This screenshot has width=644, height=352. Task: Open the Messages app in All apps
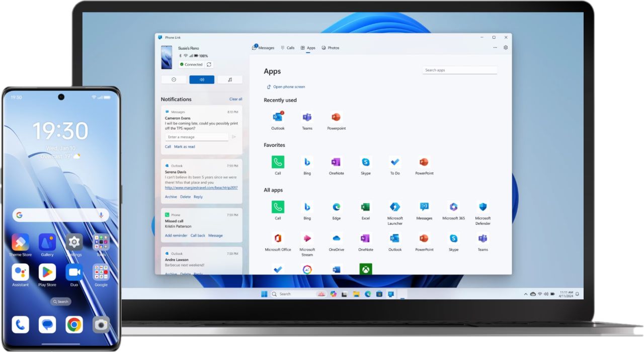[x=424, y=207]
